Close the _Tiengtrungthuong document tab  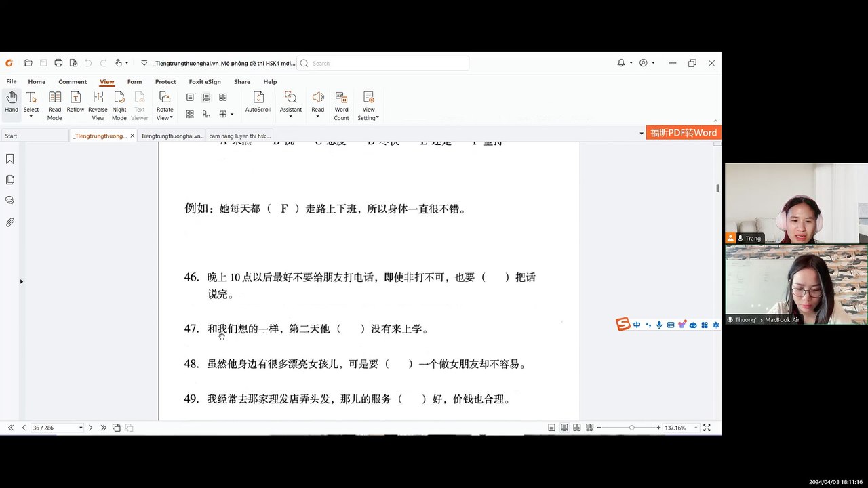point(132,136)
